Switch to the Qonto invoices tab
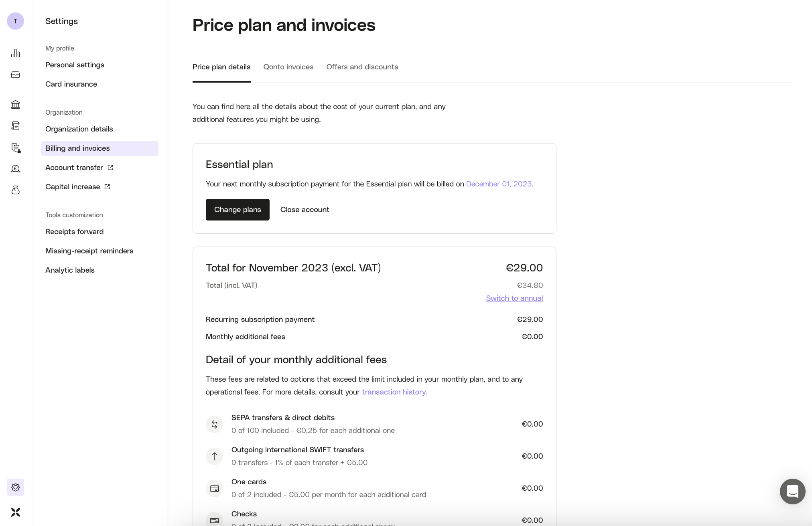Screen dimensions: 812x526 288,67
